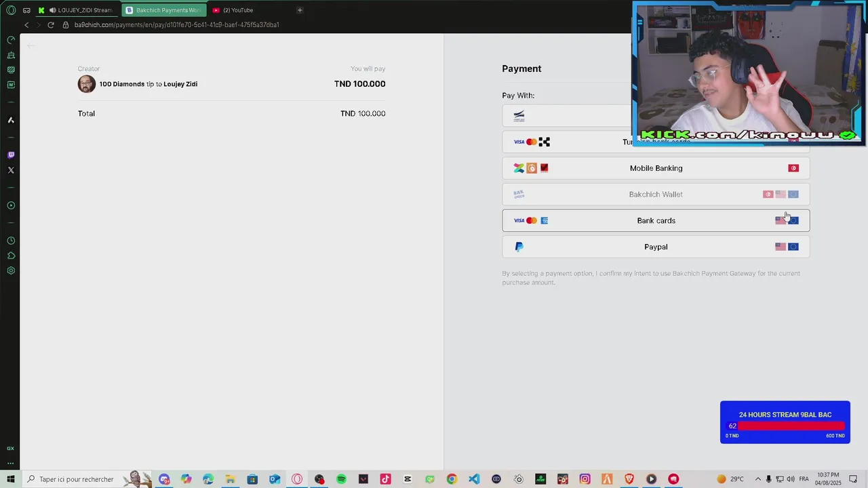This screenshot has height=488, width=868.
Task: Switch to LOUJEY_ZIDI Stream tab
Action: [77, 10]
